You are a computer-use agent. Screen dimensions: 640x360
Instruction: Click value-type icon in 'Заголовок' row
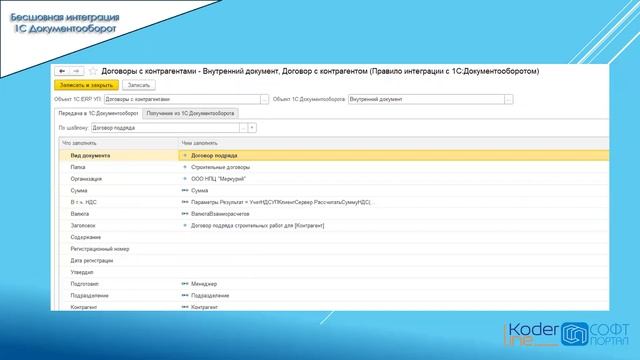(185, 225)
